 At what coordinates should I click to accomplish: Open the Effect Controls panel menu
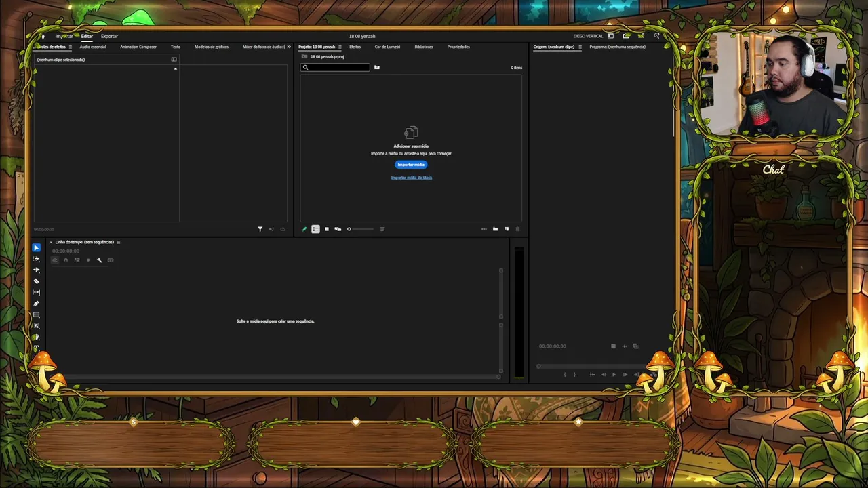pos(70,47)
